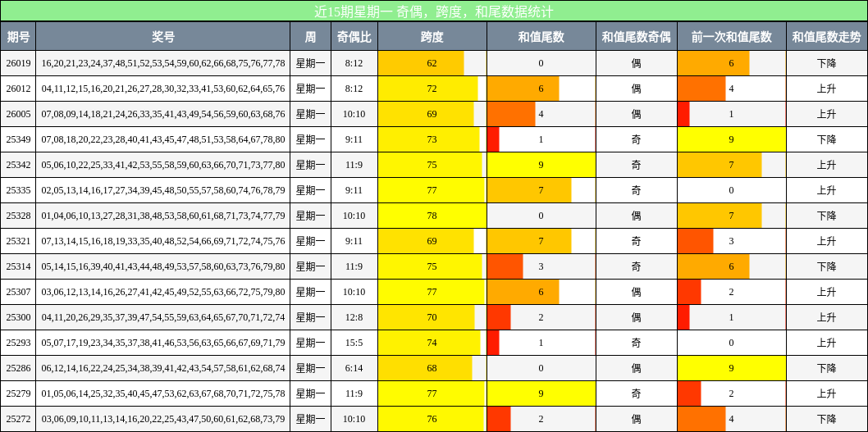Click 偶 parity cell in row 26019
This screenshot has width=868, height=432.
tap(637, 63)
